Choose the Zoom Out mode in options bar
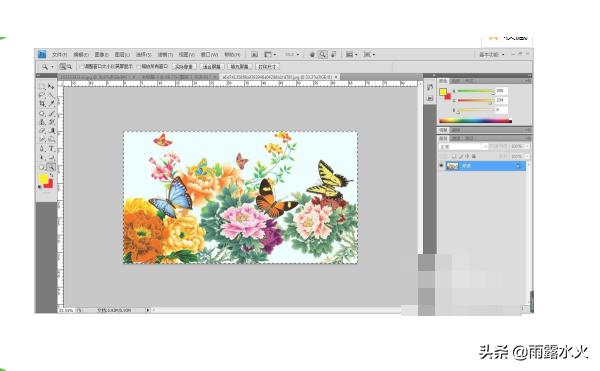 (69, 67)
